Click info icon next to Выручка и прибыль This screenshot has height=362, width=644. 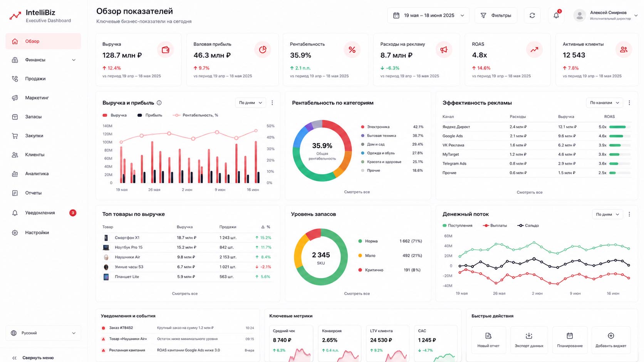coord(159,103)
